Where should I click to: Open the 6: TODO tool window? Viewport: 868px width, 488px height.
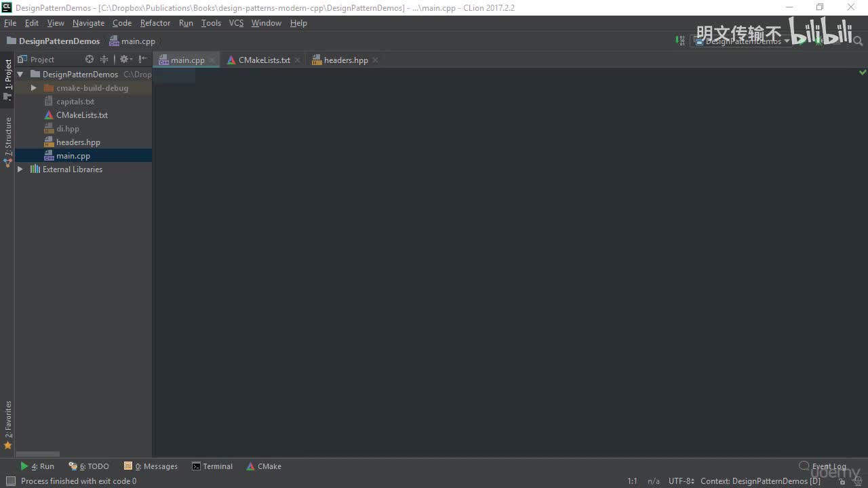tap(89, 466)
